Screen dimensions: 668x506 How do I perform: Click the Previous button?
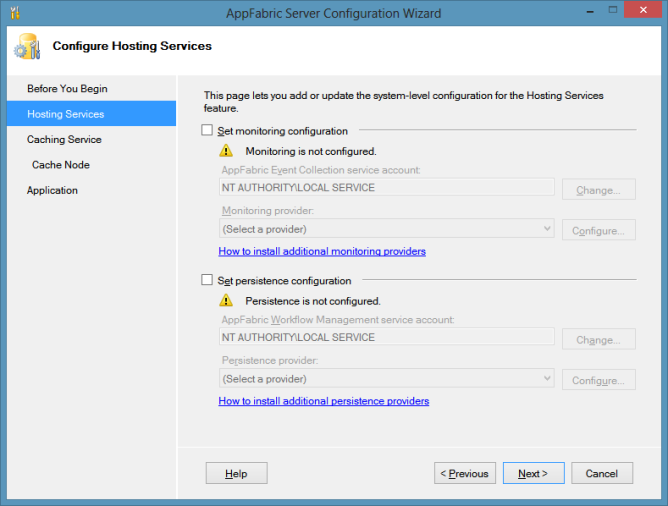pos(464,474)
